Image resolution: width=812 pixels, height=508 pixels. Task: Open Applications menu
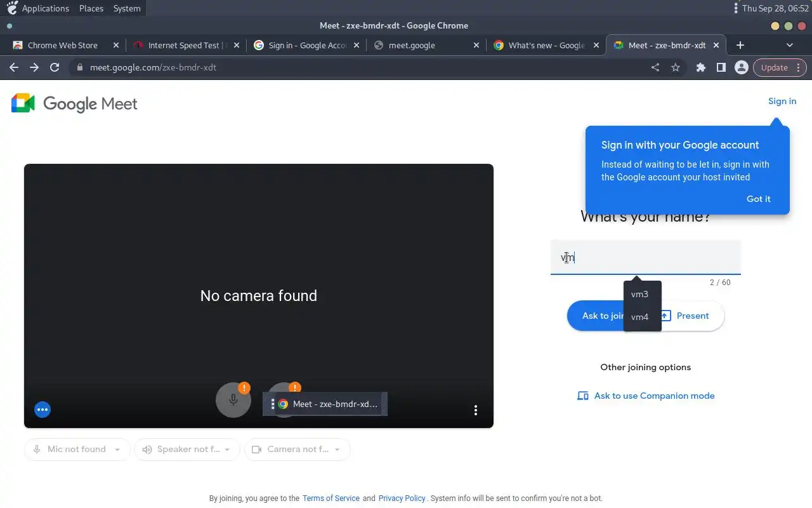45,8
